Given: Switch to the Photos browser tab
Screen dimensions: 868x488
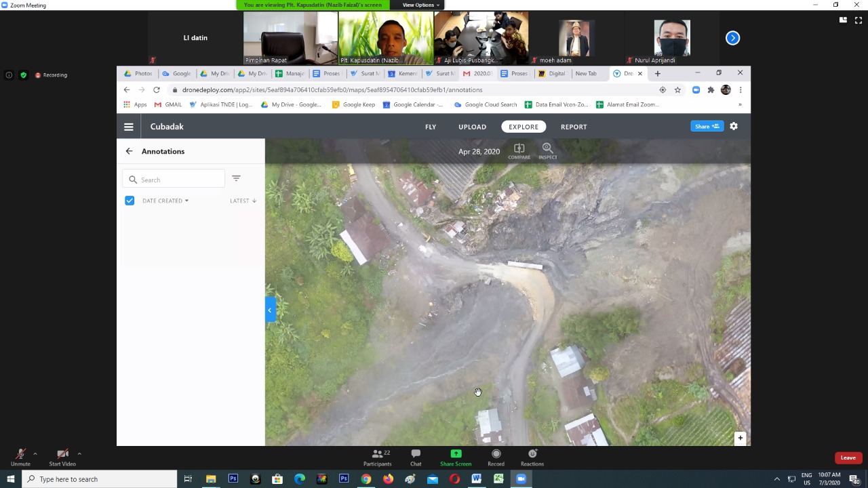Looking at the screenshot, I should pos(138,73).
